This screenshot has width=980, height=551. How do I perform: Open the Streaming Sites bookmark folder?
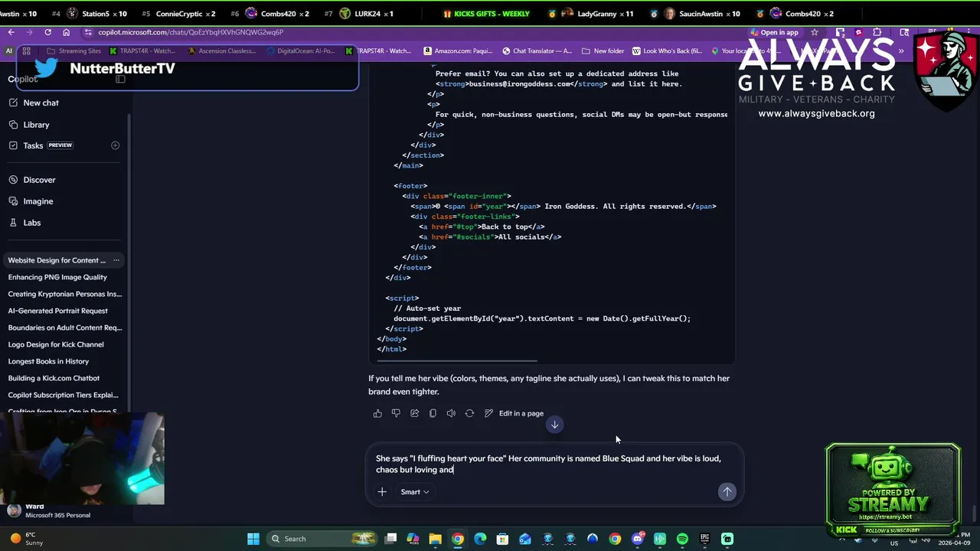73,51
